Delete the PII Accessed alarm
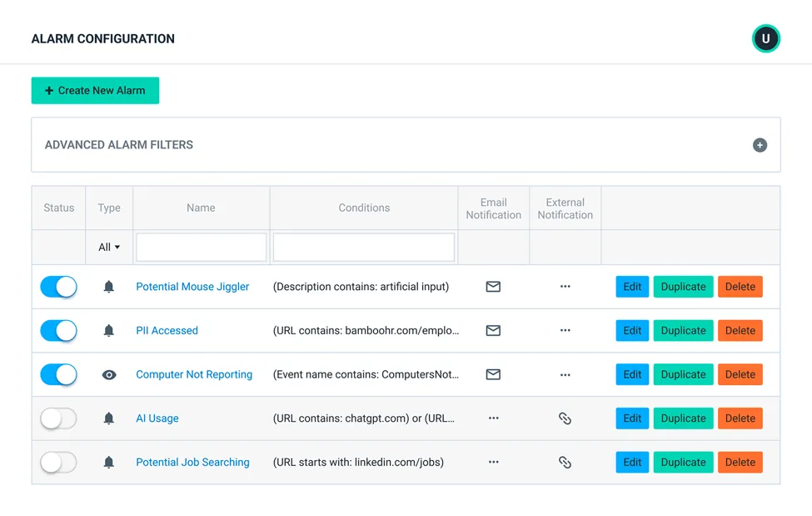Screen dimensions: 812x516 (x=740, y=330)
